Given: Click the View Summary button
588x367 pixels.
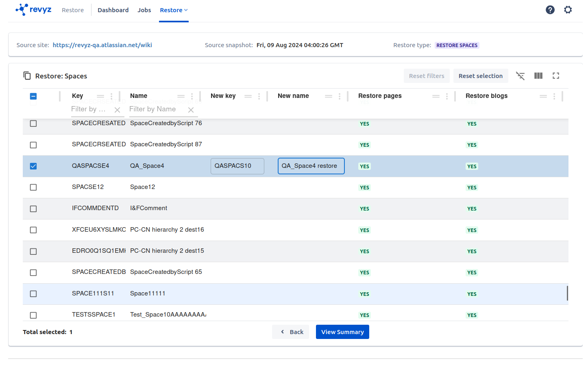Looking at the screenshot, I should [342, 332].
